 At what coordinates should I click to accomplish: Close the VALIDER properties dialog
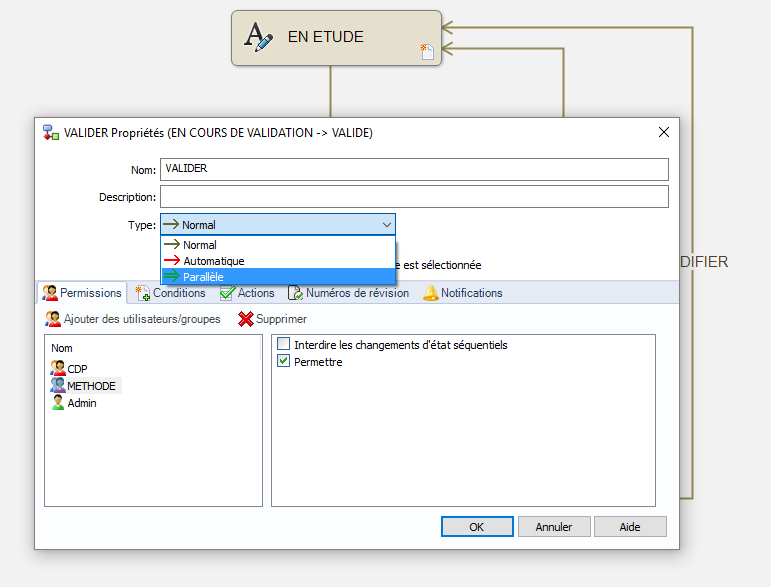click(x=664, y=132)
